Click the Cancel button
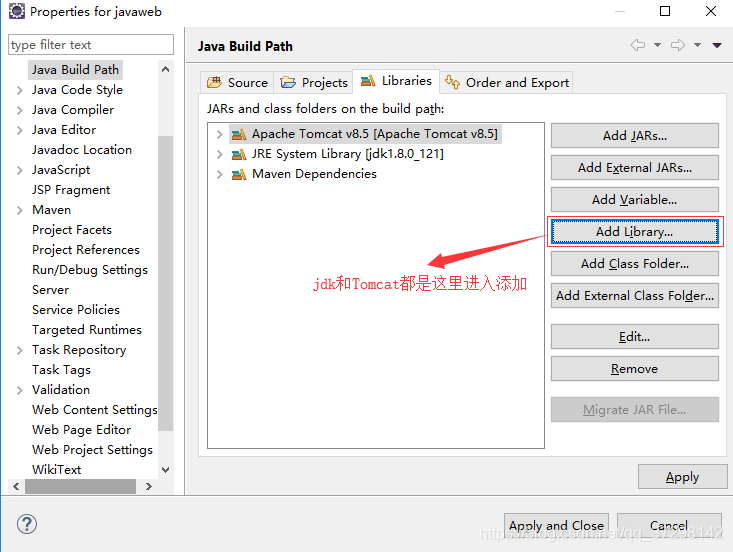This screenshot has width=733, height=552. pyautogui.click(x=669, y=525)
